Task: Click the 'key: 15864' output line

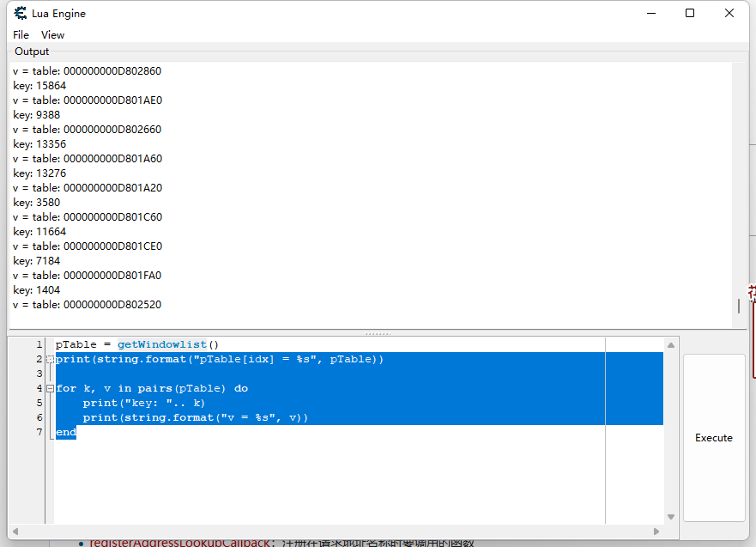Action: tap(39, 86)
